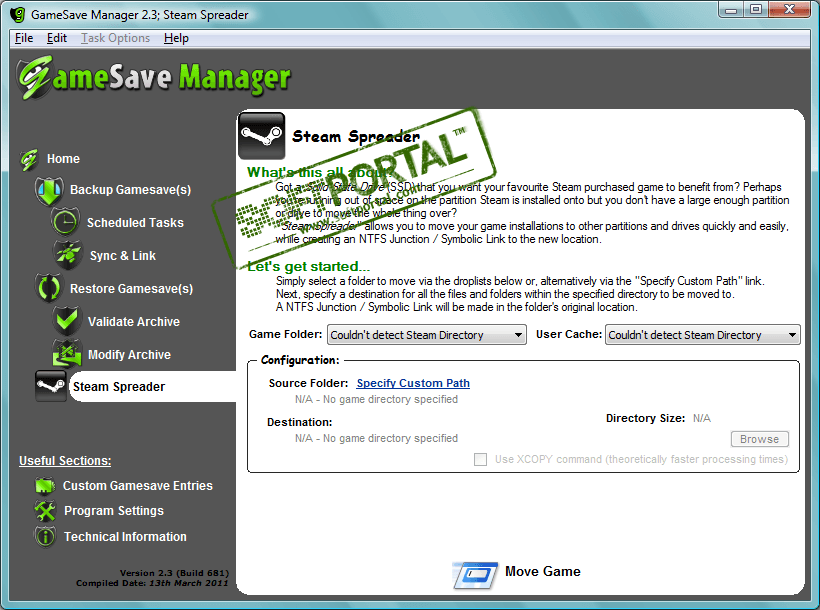Click the Backup Gamesave(s) shield icon
Image resolution: width=820 pixels, height=610 pixels.
click(x=49, y=190)
